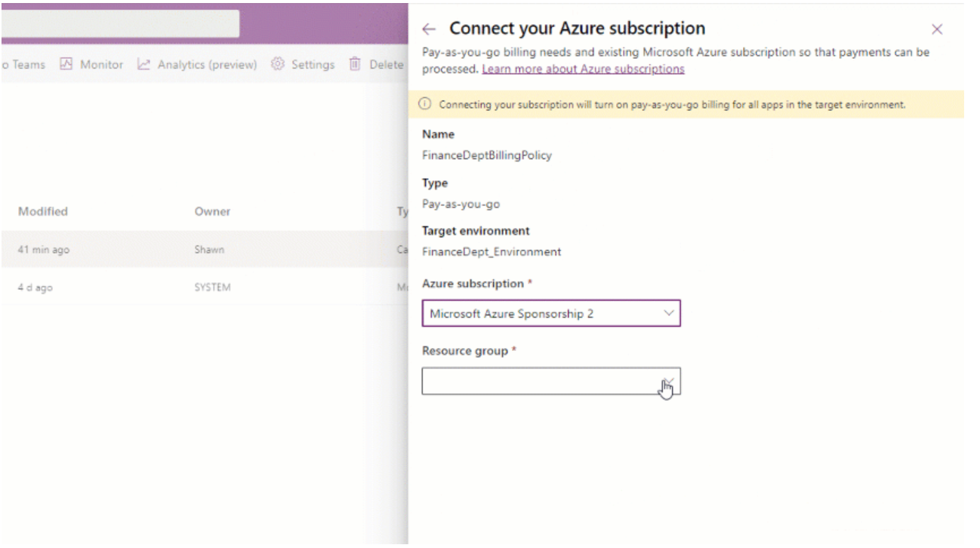Close the Connect your Azure subscription panel
Viewport: 980px width, 548px height.
[x=937, y=29]
